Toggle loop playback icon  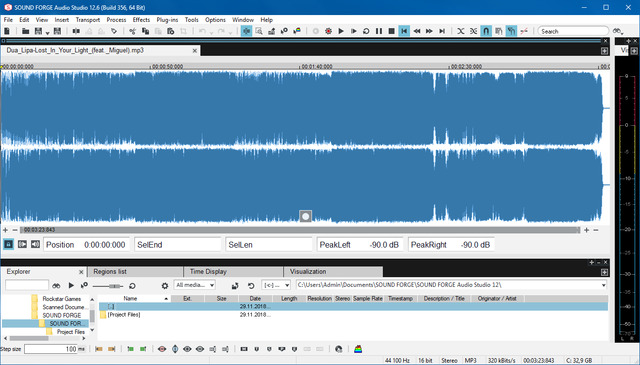366,31
